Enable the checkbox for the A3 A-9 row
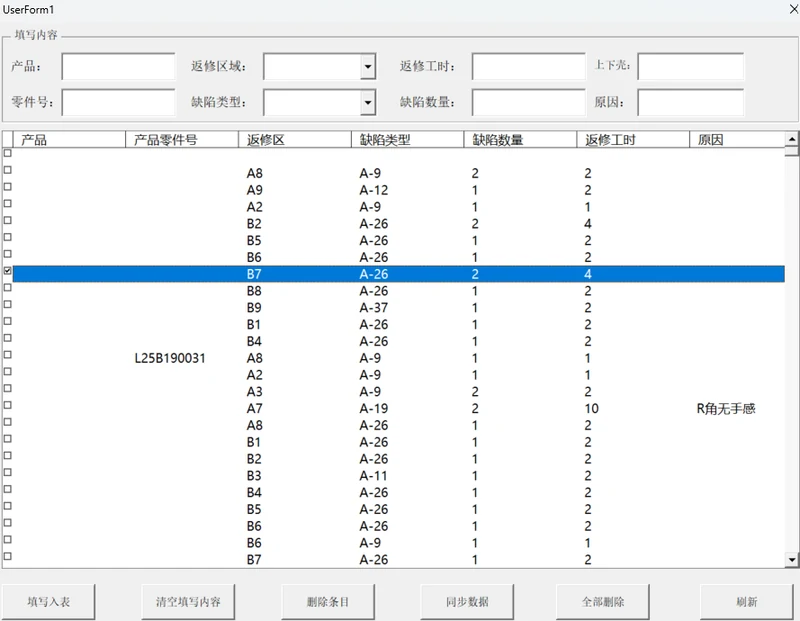This screenshot has width=800, height=621. coord(8,388)
